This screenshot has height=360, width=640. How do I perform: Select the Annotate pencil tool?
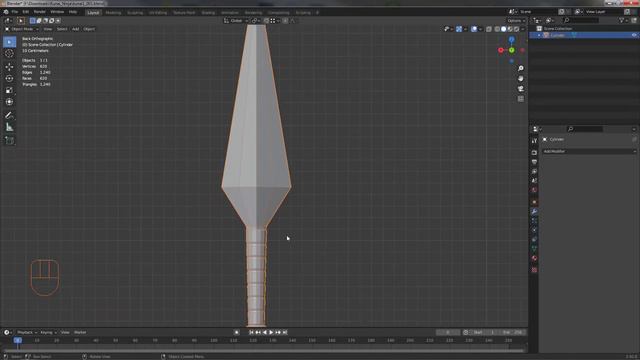tap(9, 116)
